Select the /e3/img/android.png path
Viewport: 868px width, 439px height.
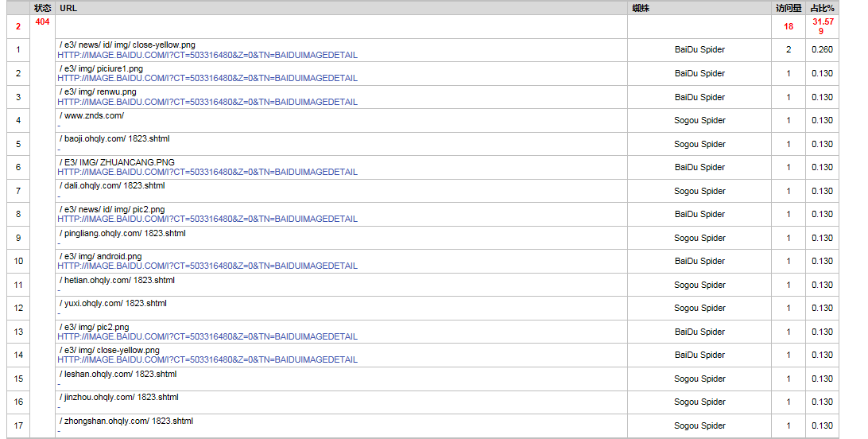point(101,256)
